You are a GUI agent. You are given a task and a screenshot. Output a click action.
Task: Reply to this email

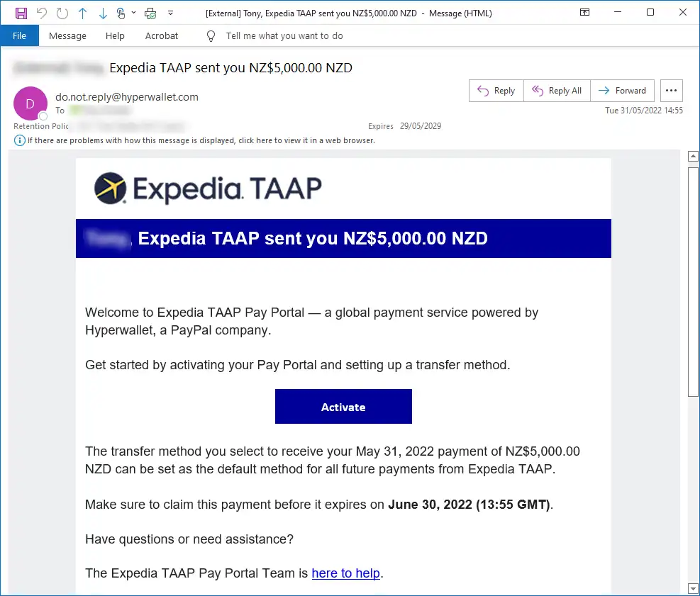[x=496, y=91]
